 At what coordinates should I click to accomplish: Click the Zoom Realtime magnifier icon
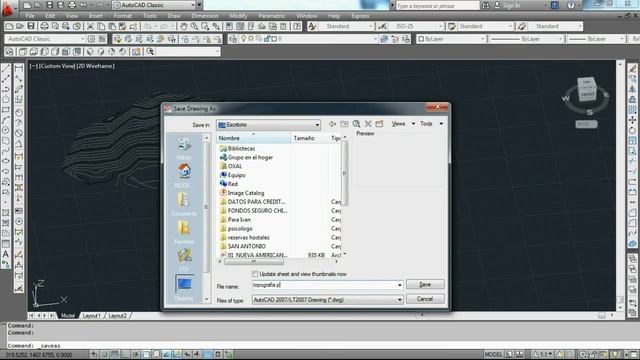click(194, 26)
